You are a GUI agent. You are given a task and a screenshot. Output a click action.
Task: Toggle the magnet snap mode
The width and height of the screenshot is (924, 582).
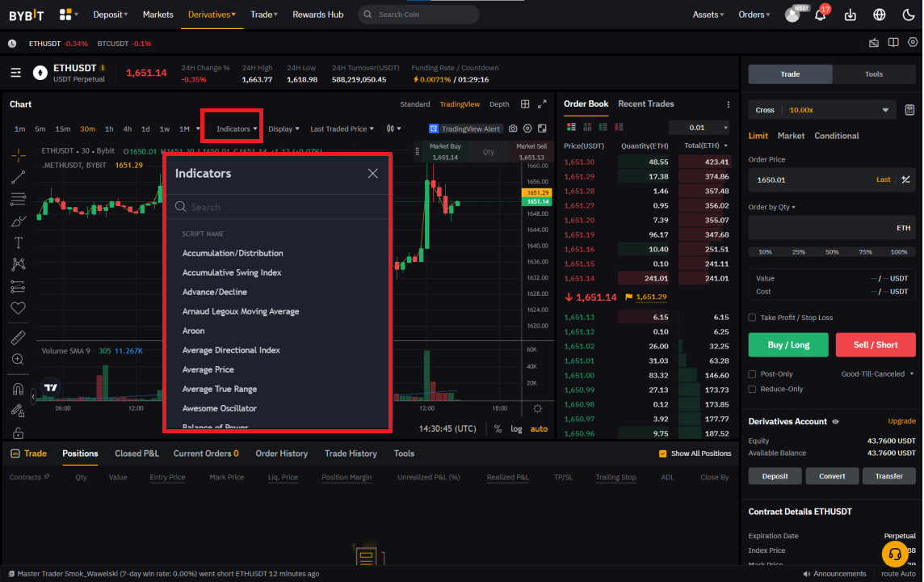[19, 389]
